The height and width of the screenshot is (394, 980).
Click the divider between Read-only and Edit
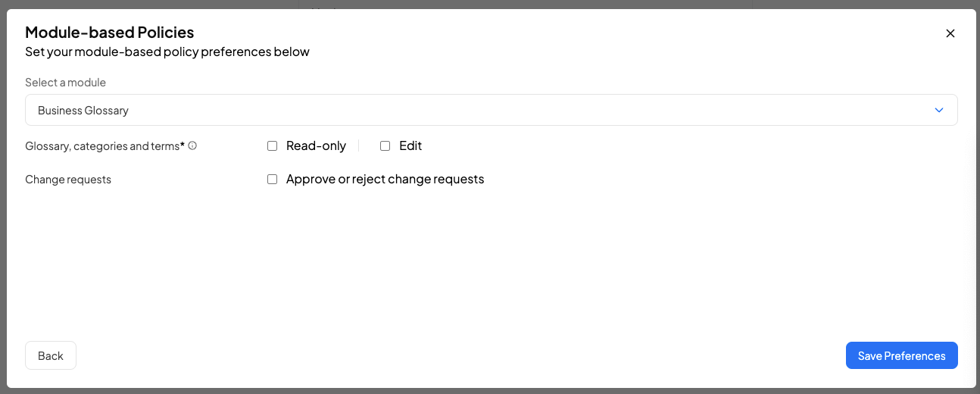pyautogui.click(x=358, y=145)
